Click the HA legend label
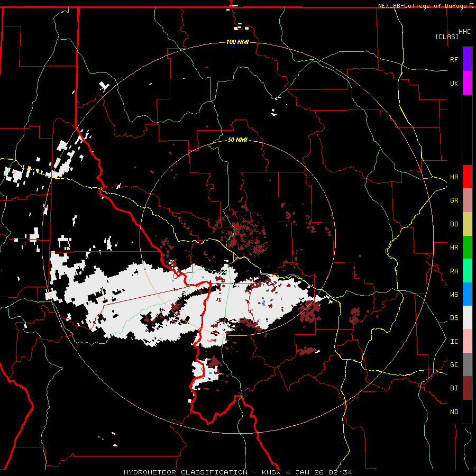This screenshot has height=476, width=476. point(454,177)
